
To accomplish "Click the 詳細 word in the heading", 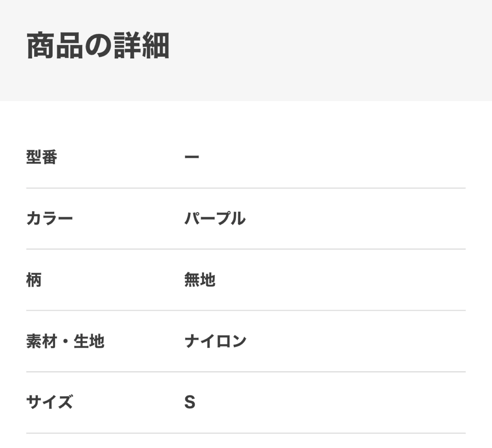I will point(141,46).
